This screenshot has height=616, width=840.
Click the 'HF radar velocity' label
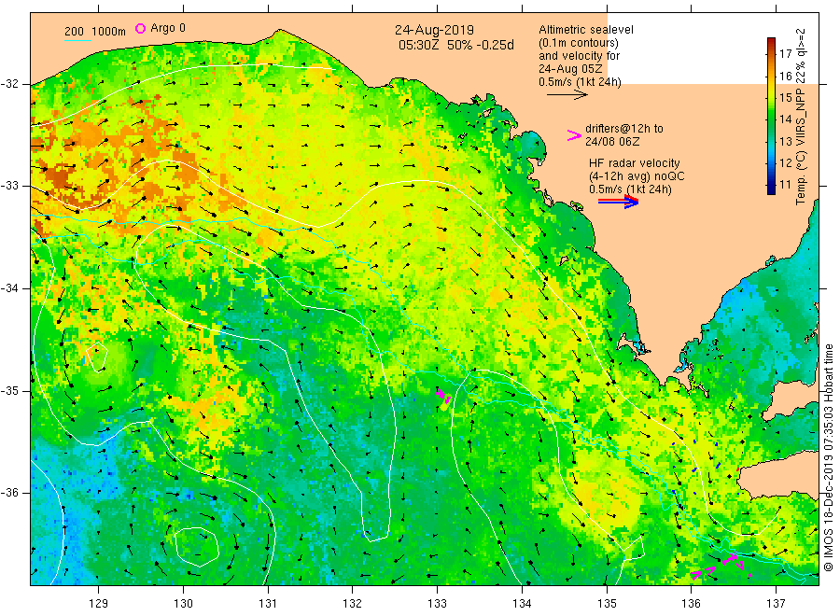635,162
